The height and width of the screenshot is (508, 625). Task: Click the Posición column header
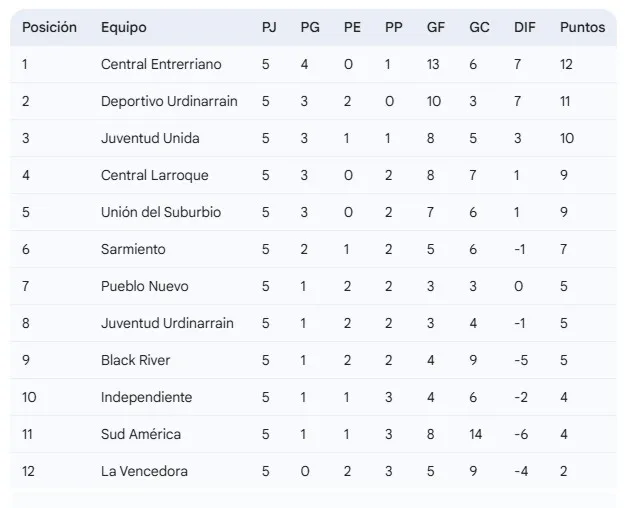coord(49,28)
